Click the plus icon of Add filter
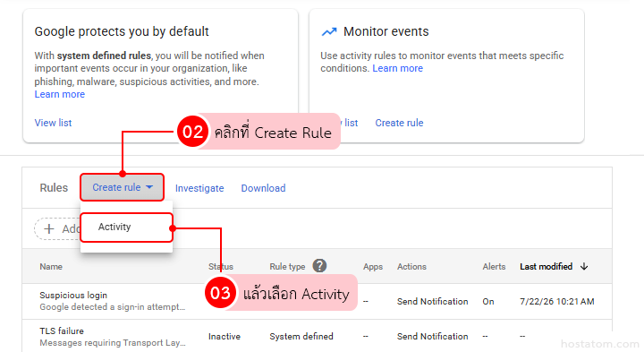The height and width of the screenshot is (352, 644). coord(49,228)
